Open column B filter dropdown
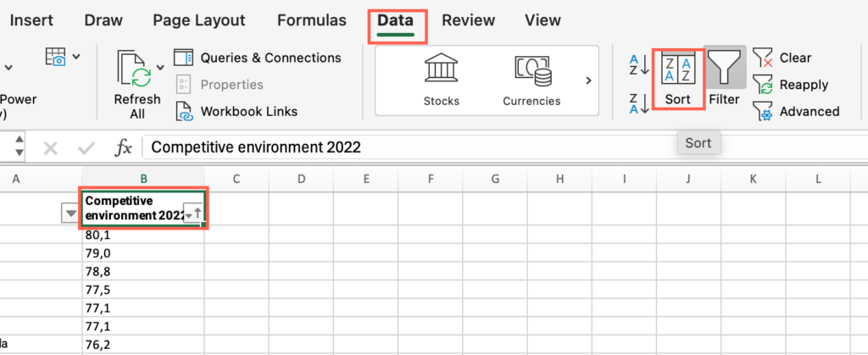This screenshot has width=868, height=355. click(193, 214)
